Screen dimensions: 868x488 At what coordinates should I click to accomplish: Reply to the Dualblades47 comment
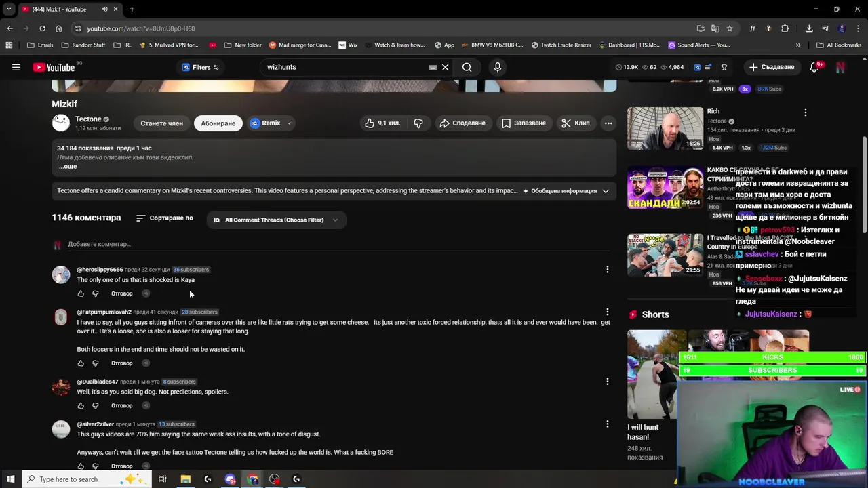tap(122, 405)
